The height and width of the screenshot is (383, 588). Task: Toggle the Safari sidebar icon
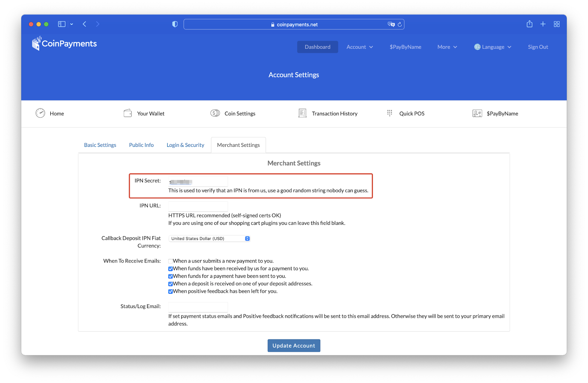[62, 24]
